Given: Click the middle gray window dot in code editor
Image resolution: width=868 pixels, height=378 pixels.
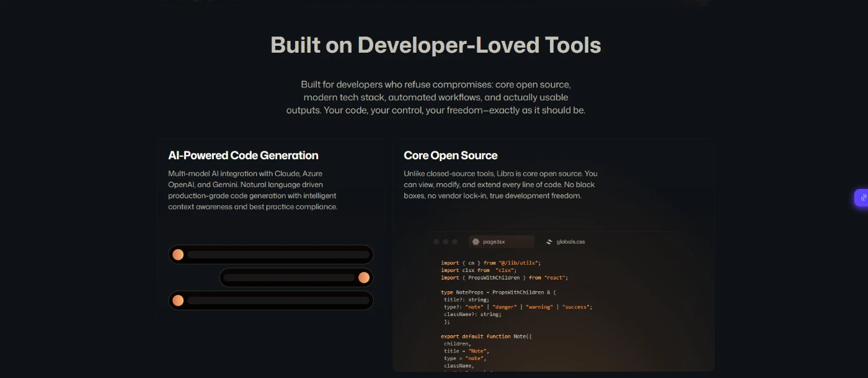Looking at the screenshot, I should [x=445, y=242].
